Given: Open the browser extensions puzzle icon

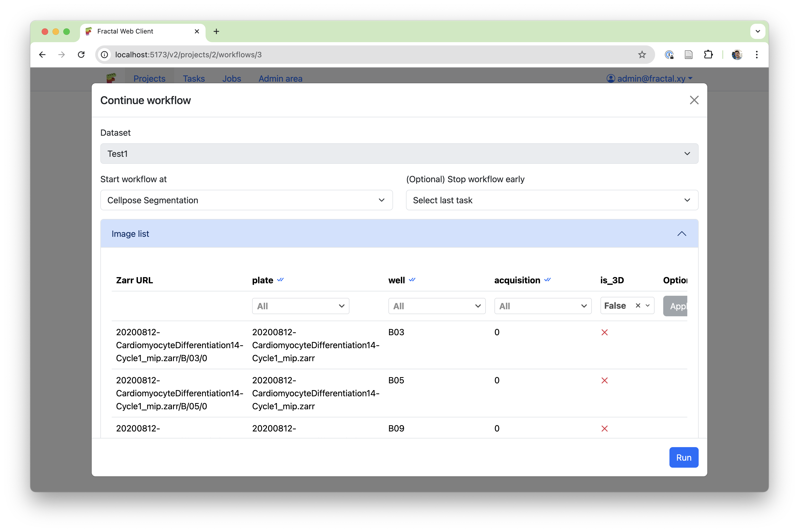Looking at the screenshot, I should [x=708, y=55].
